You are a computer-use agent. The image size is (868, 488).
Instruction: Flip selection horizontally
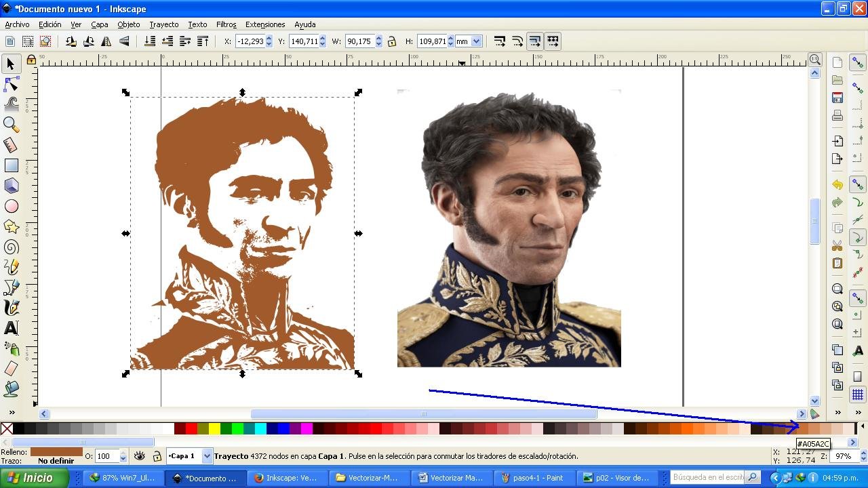[106, 41]
